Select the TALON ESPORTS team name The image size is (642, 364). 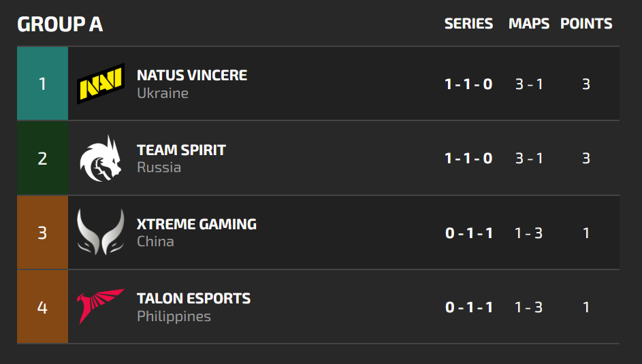193,298
